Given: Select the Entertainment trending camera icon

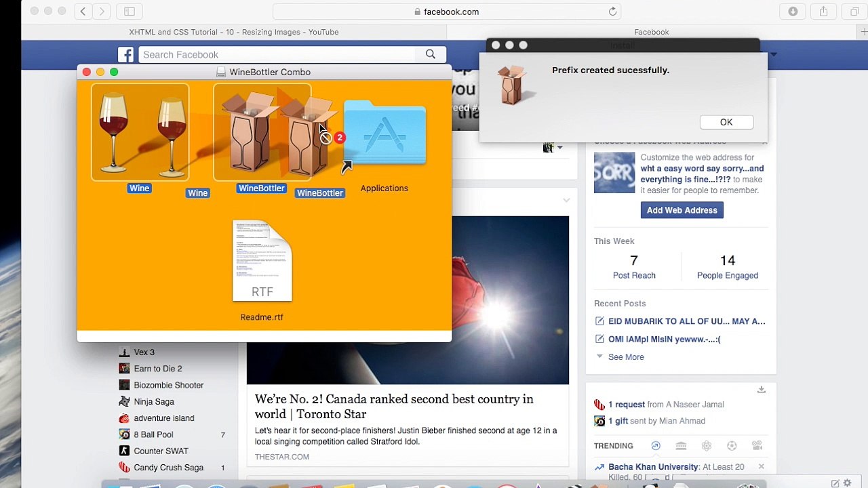Looking at the screenshot, I should tap(757, 446).
